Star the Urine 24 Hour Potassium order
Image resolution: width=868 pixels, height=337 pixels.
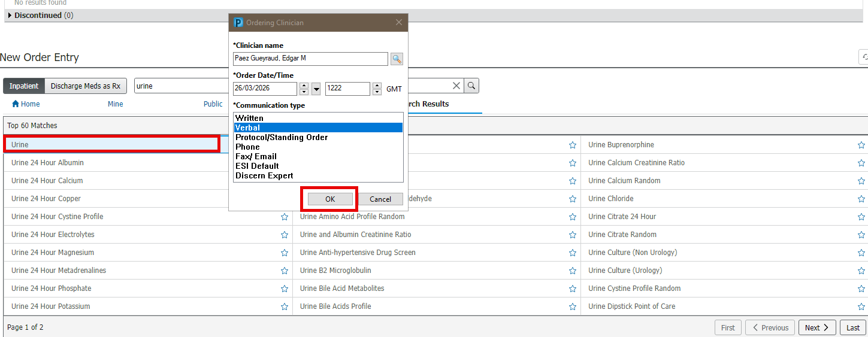285,306
